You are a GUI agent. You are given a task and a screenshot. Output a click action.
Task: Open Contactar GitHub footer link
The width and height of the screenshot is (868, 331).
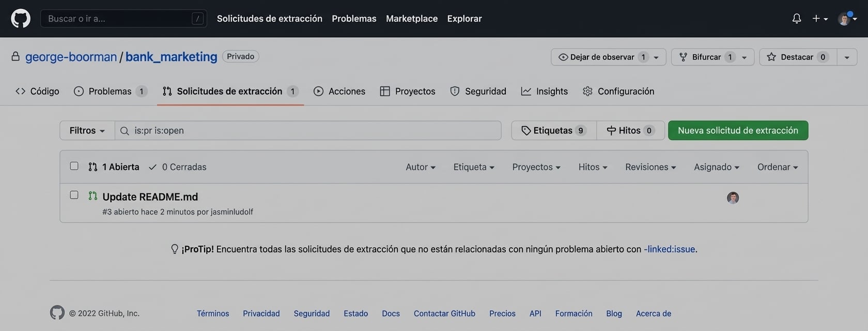444,313
